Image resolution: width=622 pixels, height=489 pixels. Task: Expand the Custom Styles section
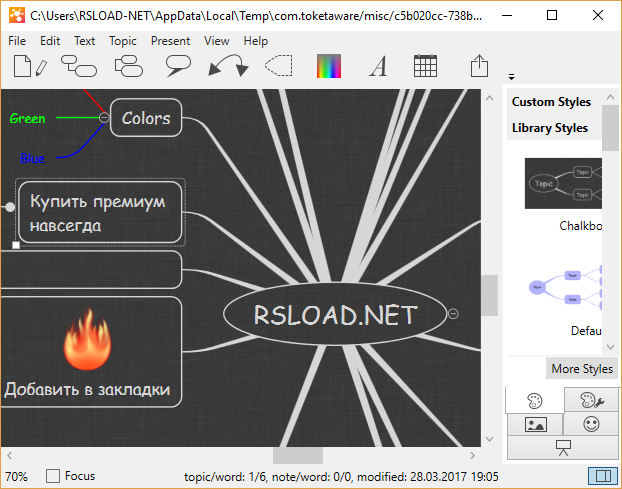[x=551, y=102]
